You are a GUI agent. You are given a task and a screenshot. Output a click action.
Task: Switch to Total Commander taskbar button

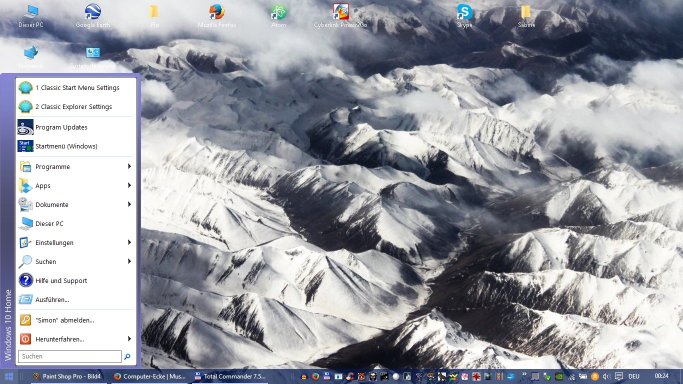(230, 377)
